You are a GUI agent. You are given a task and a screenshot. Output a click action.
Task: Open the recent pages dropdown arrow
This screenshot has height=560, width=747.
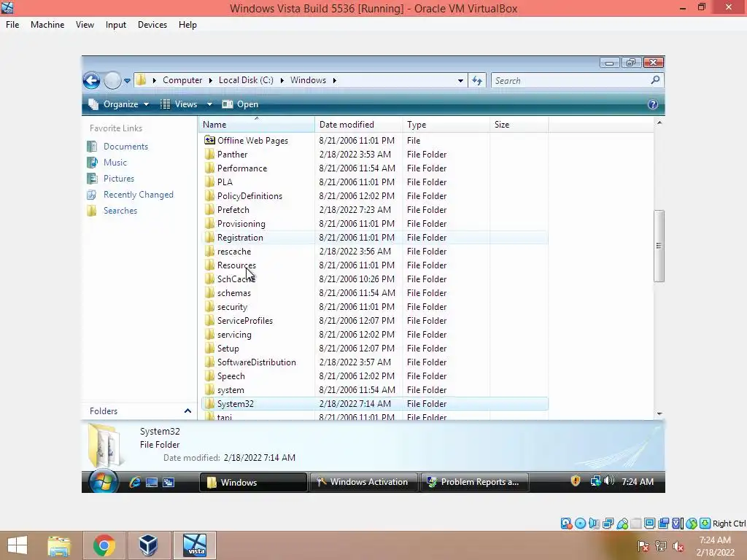point(127,81)
